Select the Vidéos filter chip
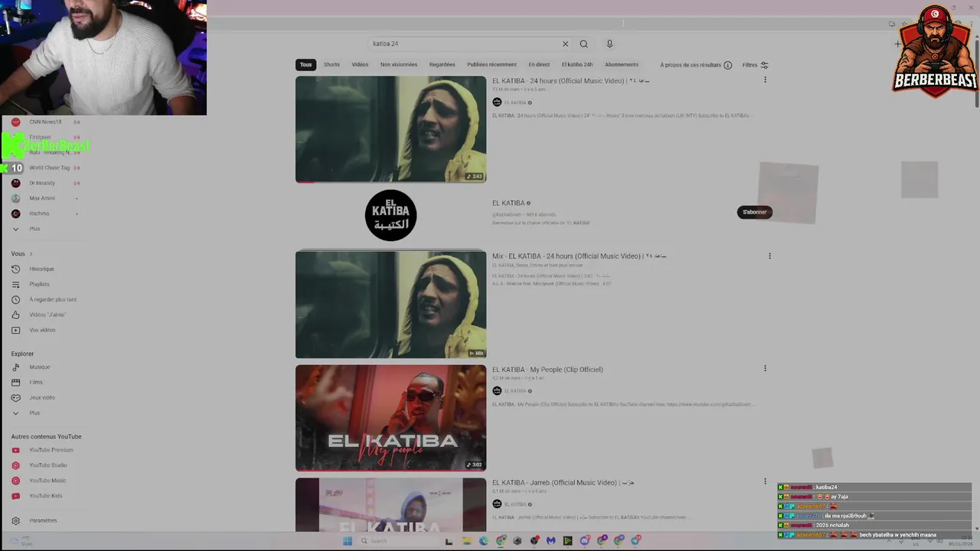 tap(360, 65)
